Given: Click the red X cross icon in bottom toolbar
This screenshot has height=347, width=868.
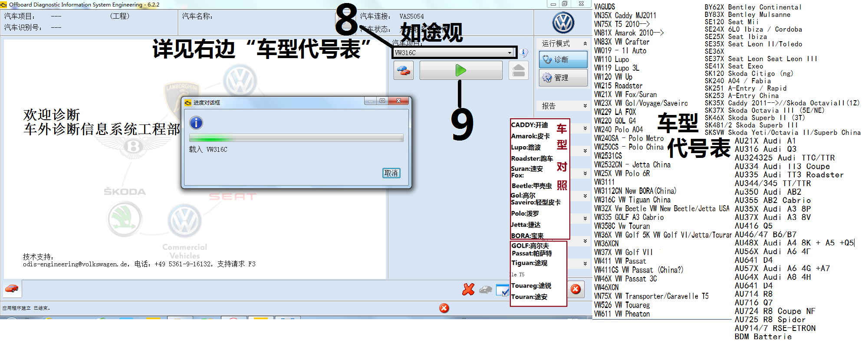Looking at the screenshot, I should pyautogui.click(x=468, y=289).
